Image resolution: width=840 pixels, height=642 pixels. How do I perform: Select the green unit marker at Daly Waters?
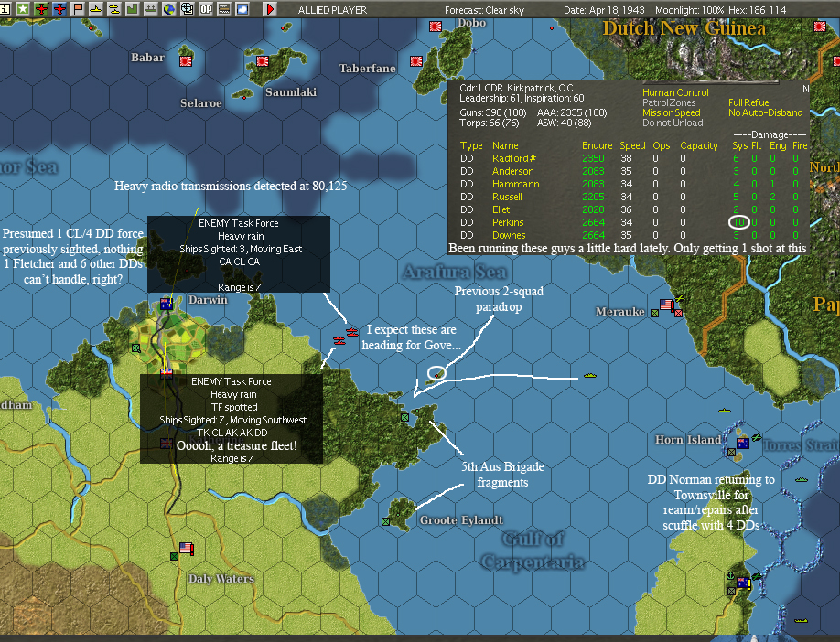(174, 556)
